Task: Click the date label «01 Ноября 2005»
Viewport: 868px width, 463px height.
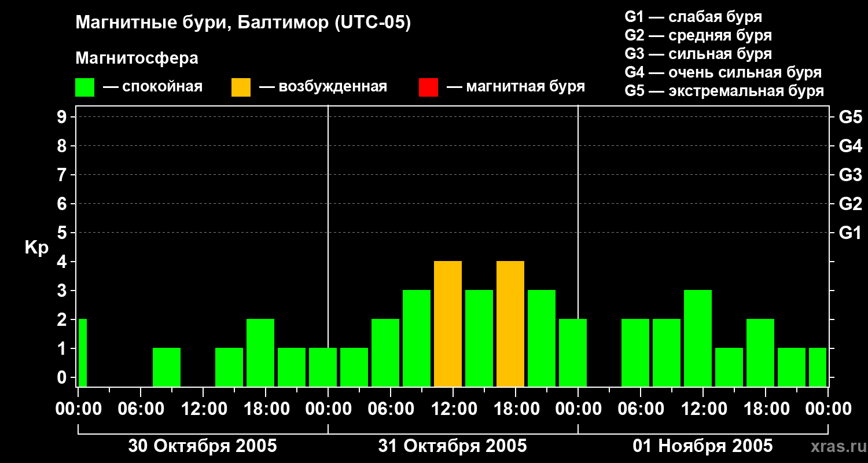Action: [x=703, y=446]
